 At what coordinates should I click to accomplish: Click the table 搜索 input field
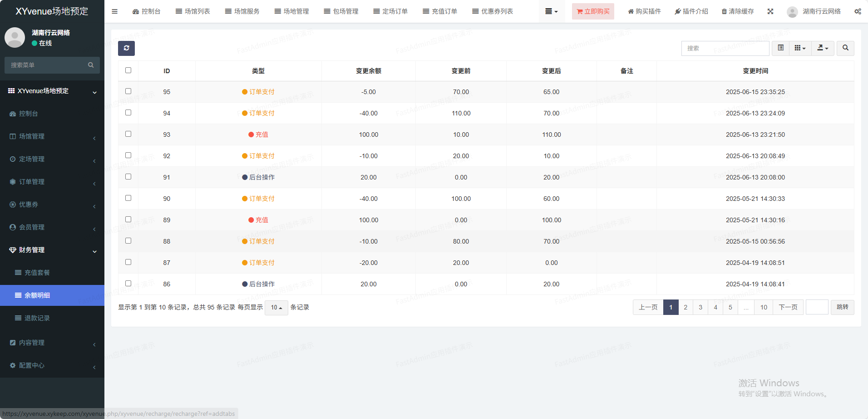click(725, 48)
